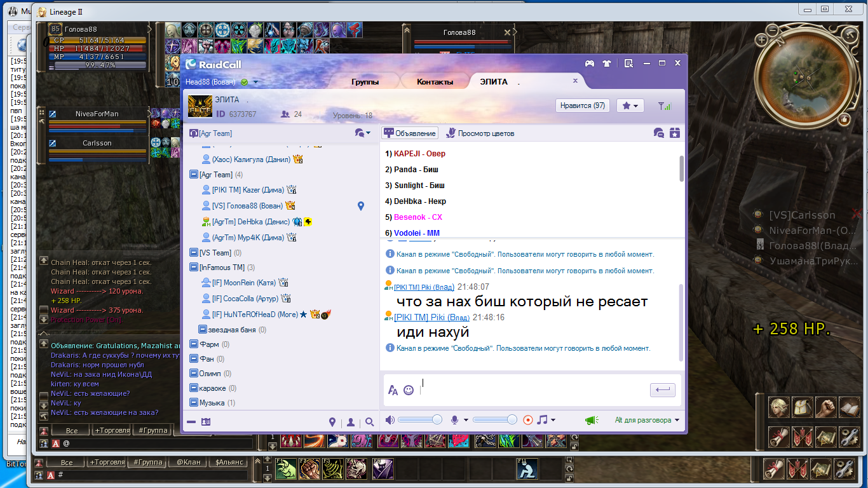Open the channel search magnifier
The image size is (868, 488).
tap(369, 422)
